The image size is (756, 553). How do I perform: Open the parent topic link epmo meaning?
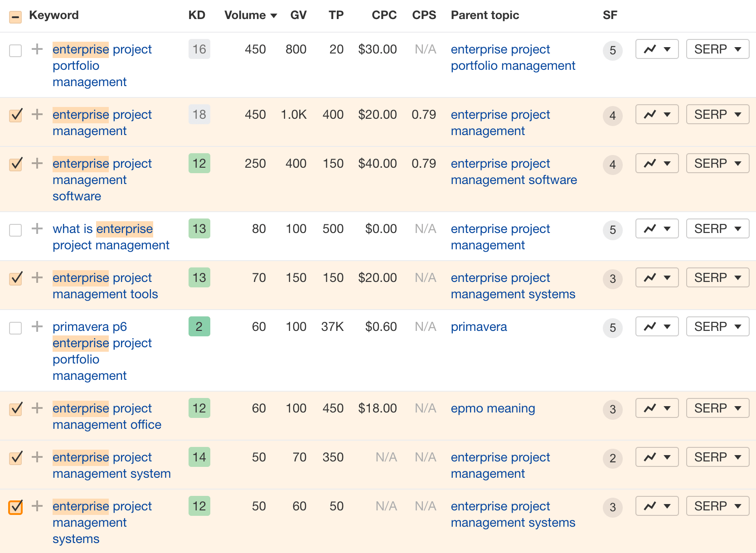click(492, 408)
